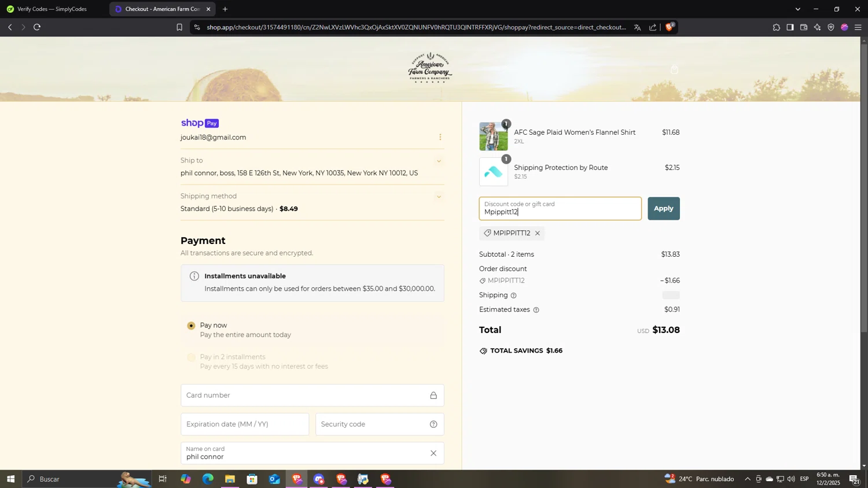View site information icon in address bar

click(197, 27)
